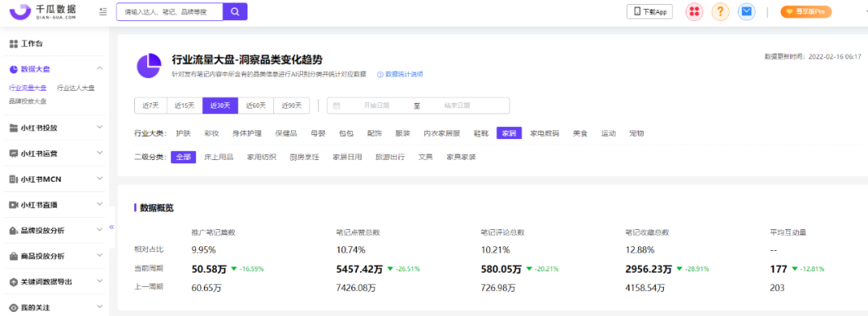Choose 宠物 industry category
Screen dimensions: 868x316
[637, 133]
